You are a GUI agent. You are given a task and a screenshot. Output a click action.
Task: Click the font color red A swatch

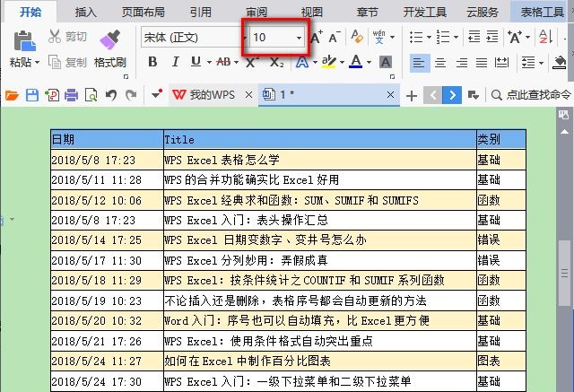point(356,62)
